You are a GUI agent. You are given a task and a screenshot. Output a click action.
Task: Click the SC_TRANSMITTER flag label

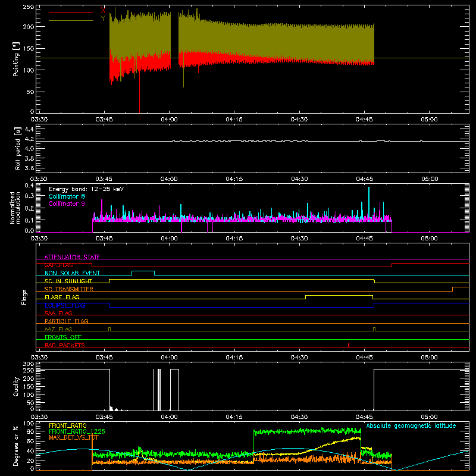pos(68,289)
